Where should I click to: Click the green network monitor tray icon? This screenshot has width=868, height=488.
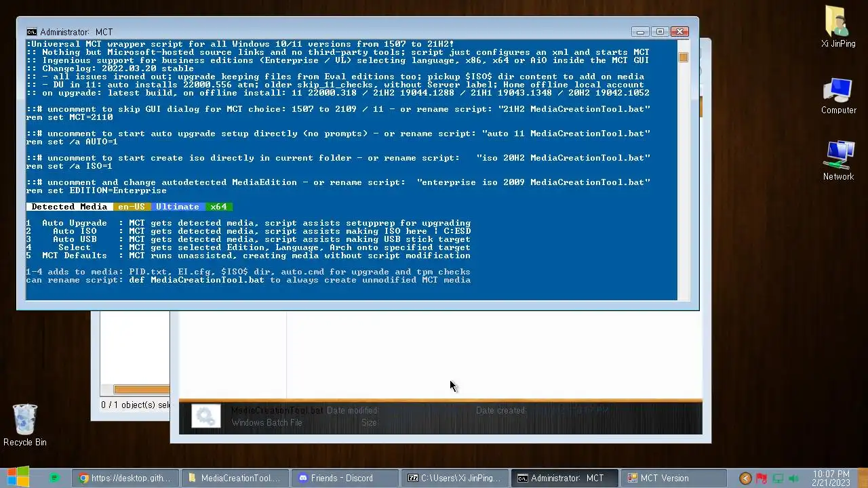778,479
